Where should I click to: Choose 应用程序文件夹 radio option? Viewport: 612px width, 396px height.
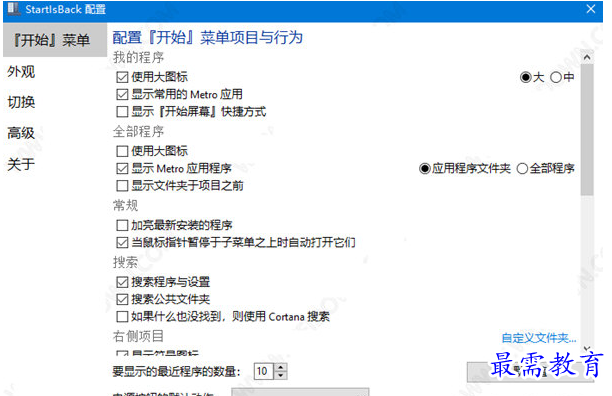[x=425, y=169]
